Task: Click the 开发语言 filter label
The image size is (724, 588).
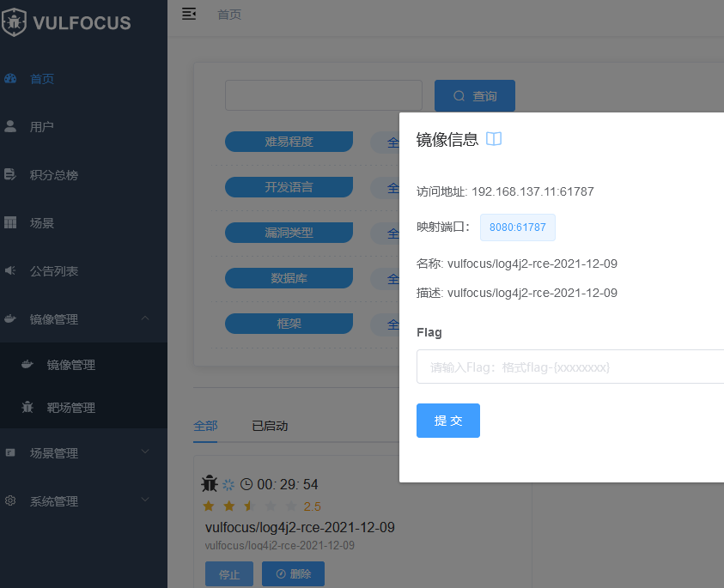Action: point(289,187)
